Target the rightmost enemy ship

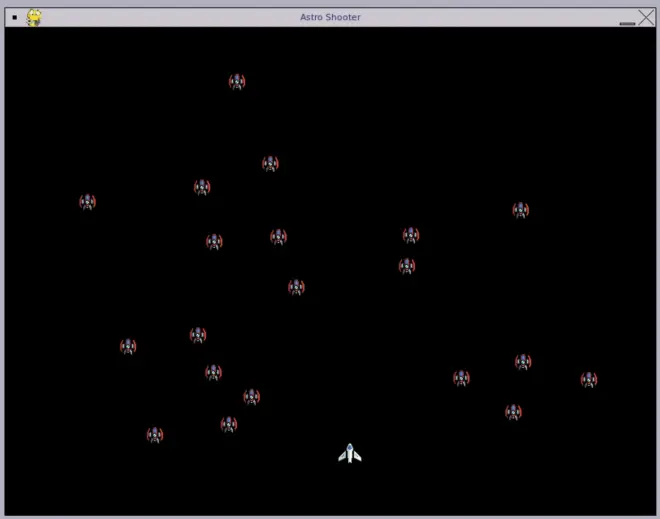[x=589, y=380]
